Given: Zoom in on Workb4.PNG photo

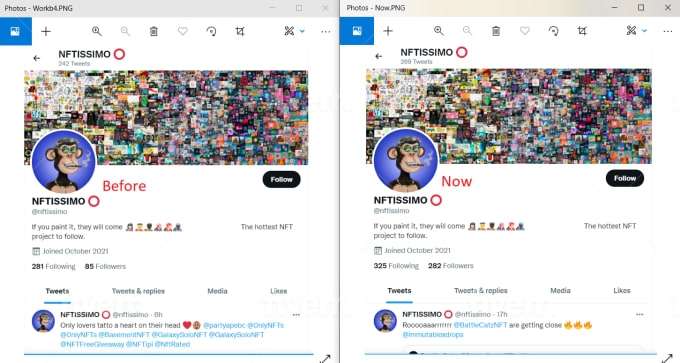Looking at the screenshot, I should tap(97, 31).
